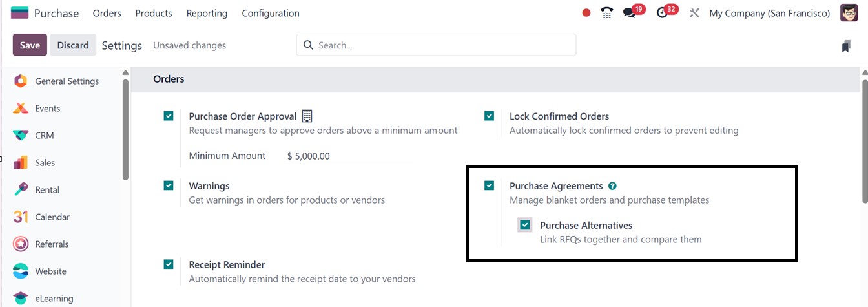
Task: Click the red recording status dot
Action: coord(586,13)
